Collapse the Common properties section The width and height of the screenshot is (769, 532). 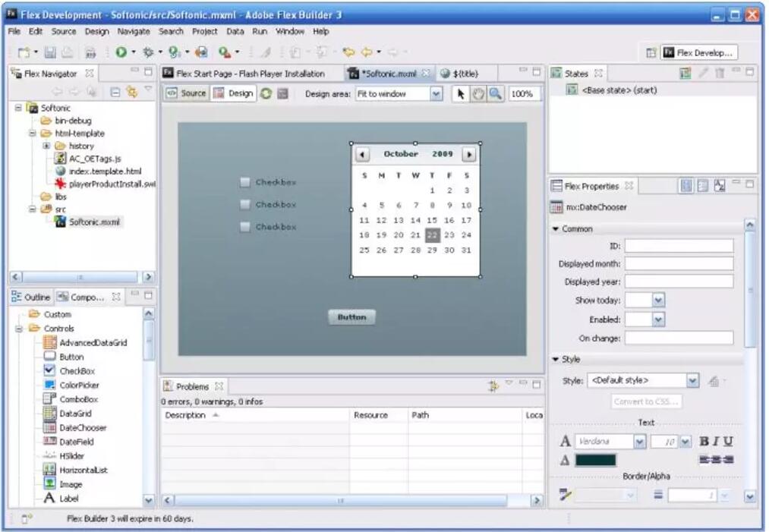click(556, 229)
